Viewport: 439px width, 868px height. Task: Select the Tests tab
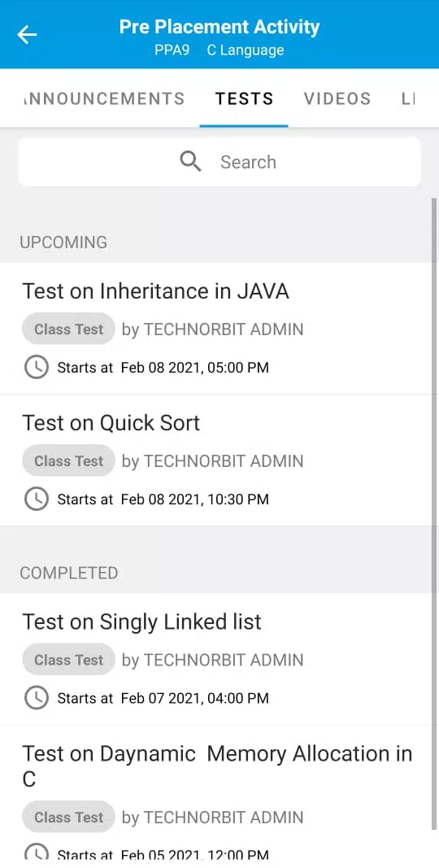click(244, 98)
